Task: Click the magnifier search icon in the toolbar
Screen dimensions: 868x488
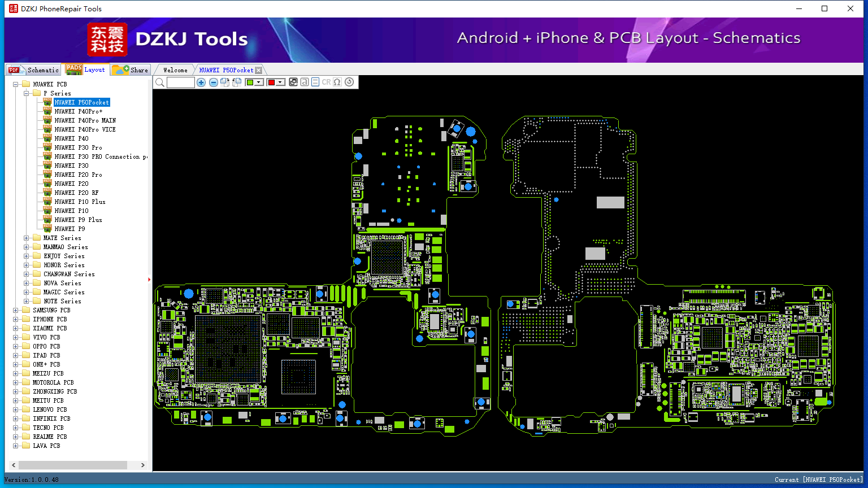Action: pyautogui.click(x=160, y=82)
